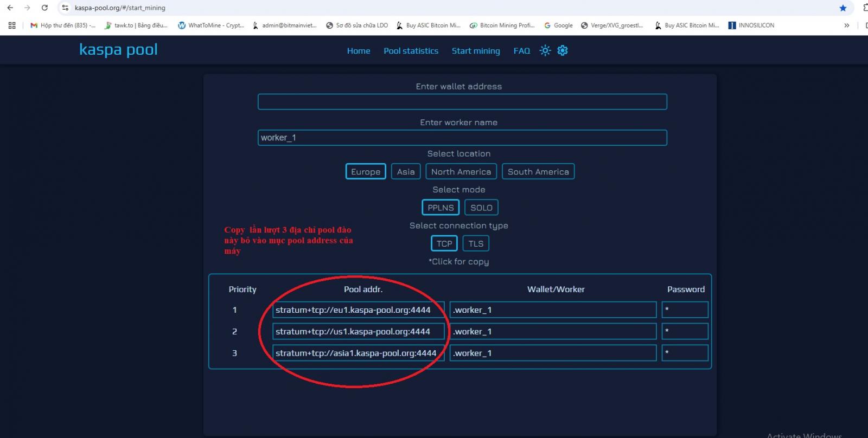Select PPLNS mining mode
The width and height of the screenshot is (868, 438).
coord(441,208)
